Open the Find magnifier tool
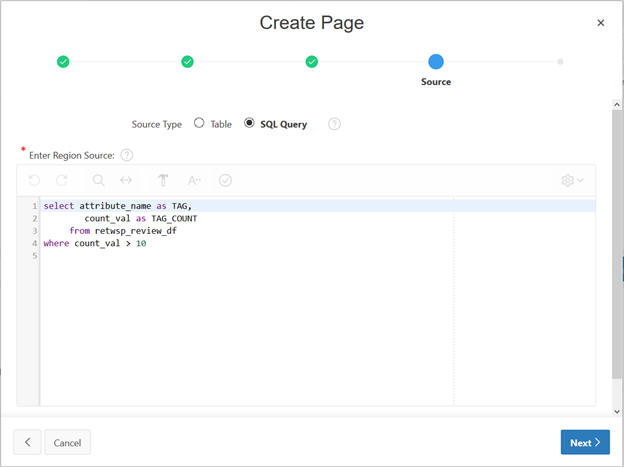624x467 pixels. click(98, 180)
